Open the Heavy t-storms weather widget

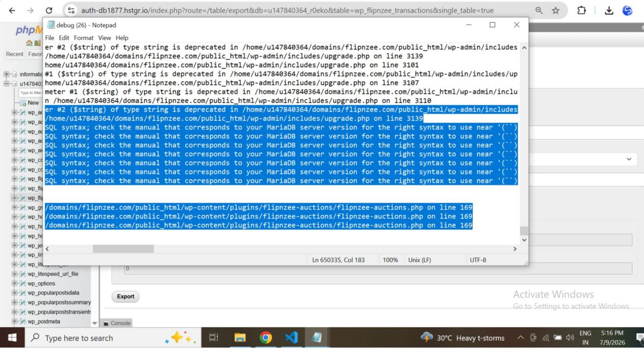coord(463,338)
